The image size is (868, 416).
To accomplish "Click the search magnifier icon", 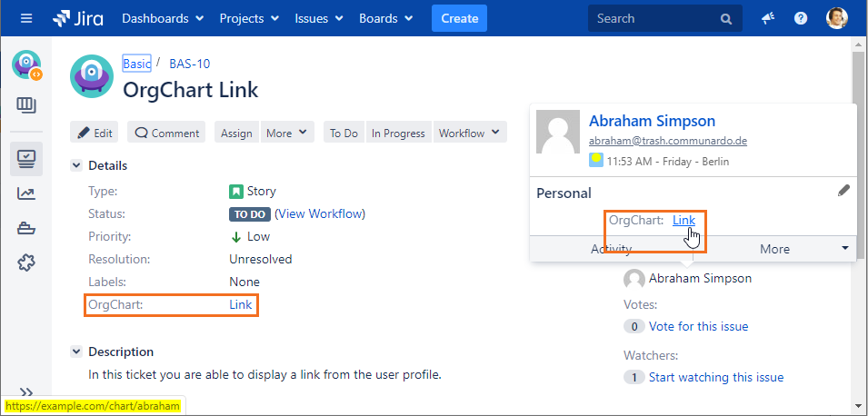I will coord(726,19).
